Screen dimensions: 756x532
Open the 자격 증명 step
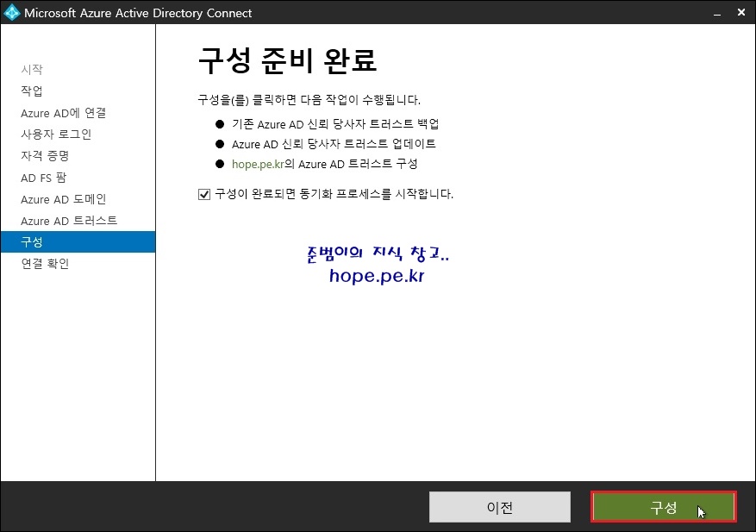[x=45, y=156]
